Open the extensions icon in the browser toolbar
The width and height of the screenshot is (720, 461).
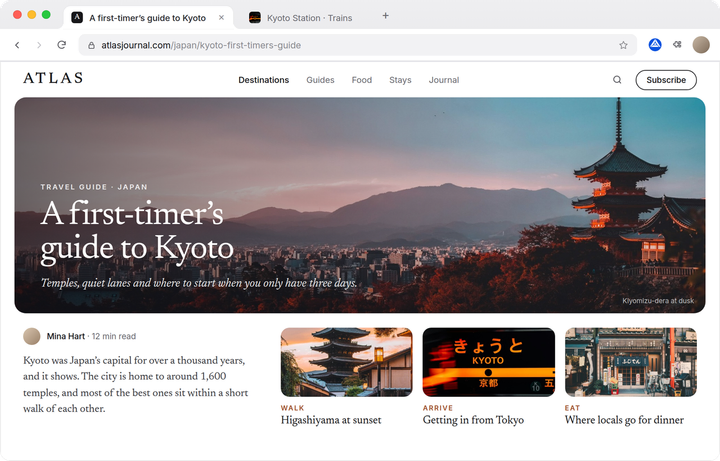[x=677, y=45]
